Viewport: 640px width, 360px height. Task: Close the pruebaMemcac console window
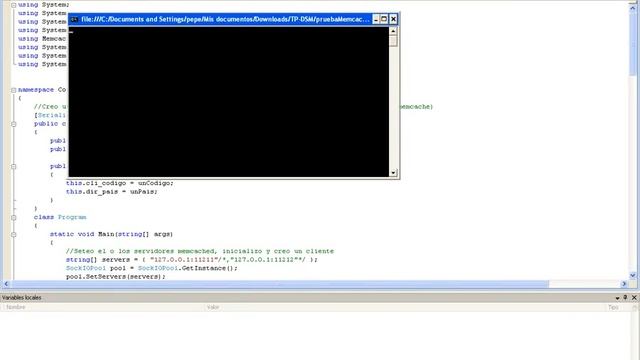393,19
